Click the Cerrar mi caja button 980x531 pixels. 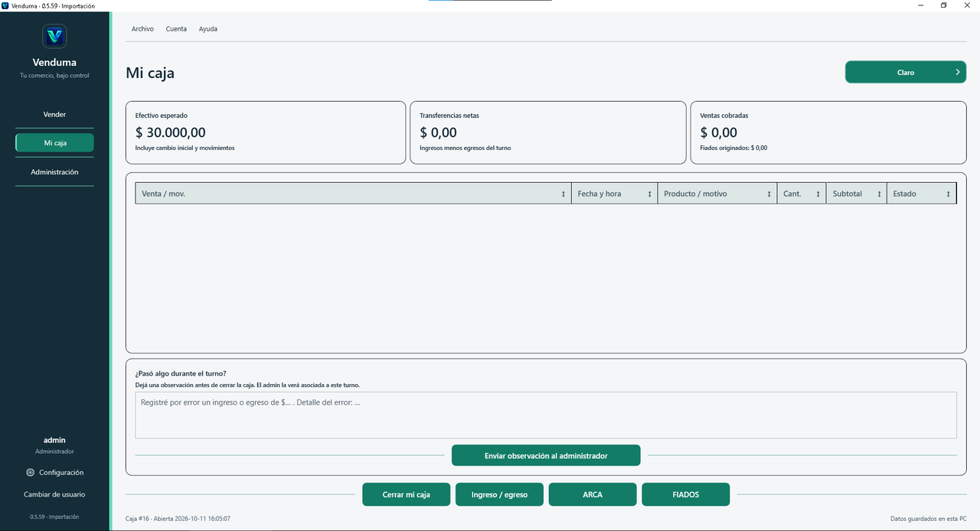(407, 494)
